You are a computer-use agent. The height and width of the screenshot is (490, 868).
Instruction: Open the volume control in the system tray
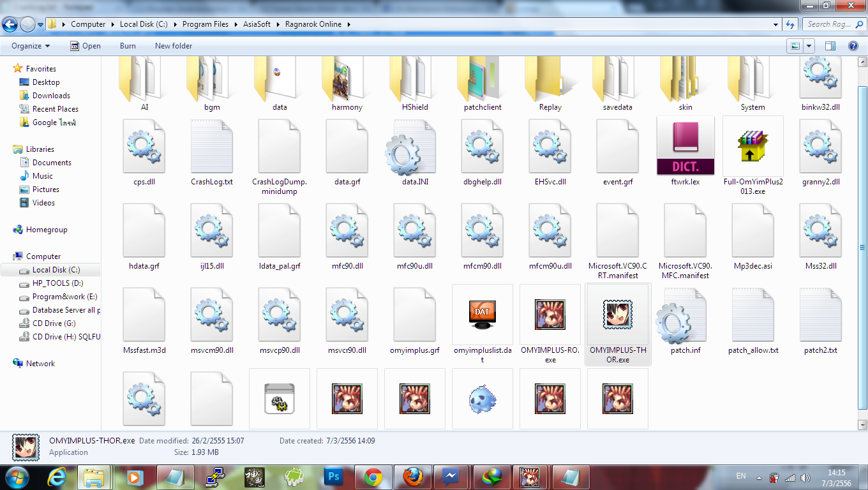805,477
